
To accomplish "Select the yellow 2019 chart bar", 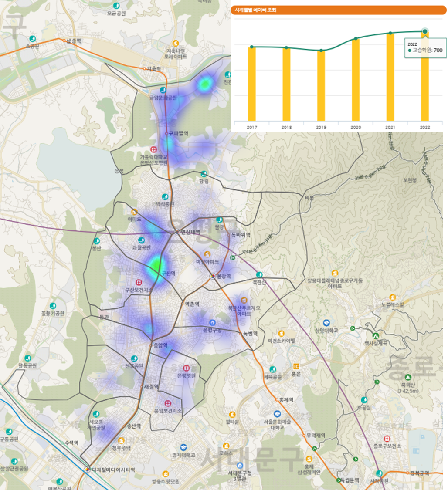I will (321, 86).
